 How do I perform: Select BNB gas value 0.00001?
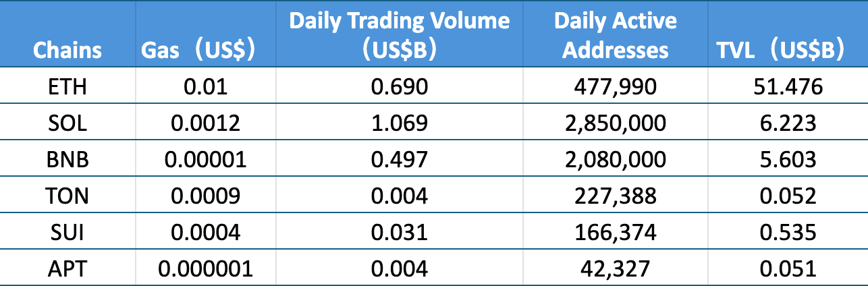(x=205, y=160)
